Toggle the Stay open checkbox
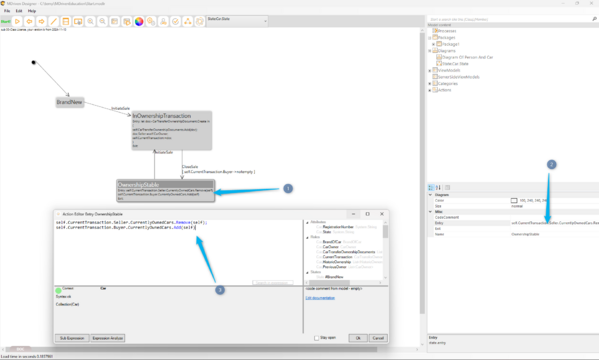This screenshot has width=599, height=360. coord(316,338)
